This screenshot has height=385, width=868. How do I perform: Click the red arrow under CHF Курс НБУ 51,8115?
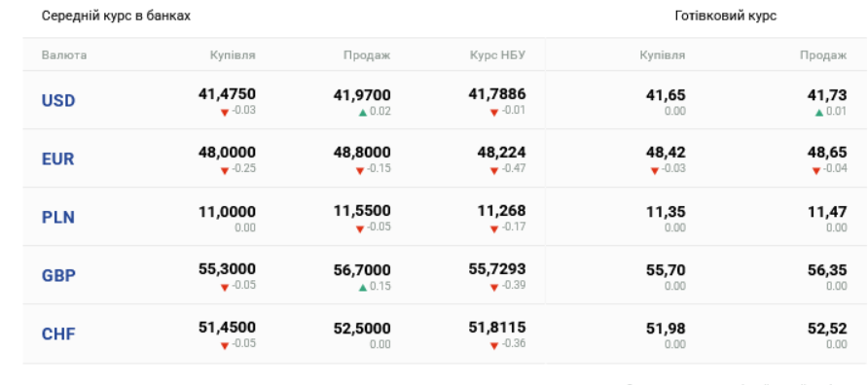(494, 346)
